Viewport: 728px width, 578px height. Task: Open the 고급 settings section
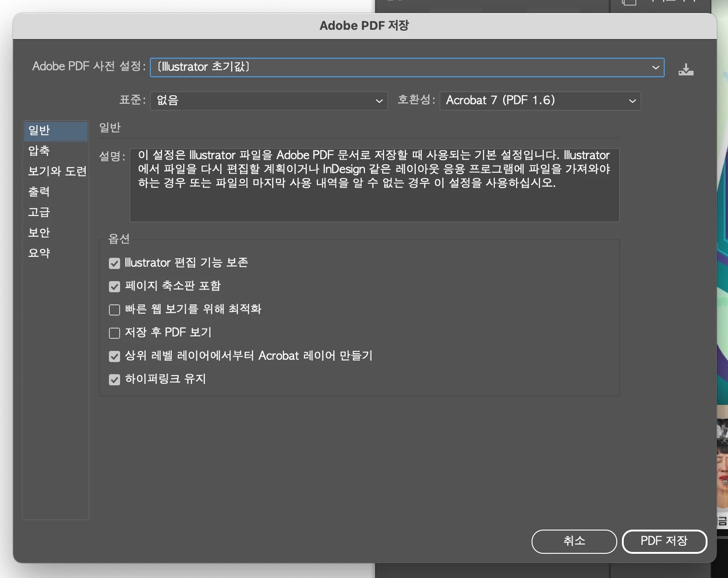click(56, 212)
